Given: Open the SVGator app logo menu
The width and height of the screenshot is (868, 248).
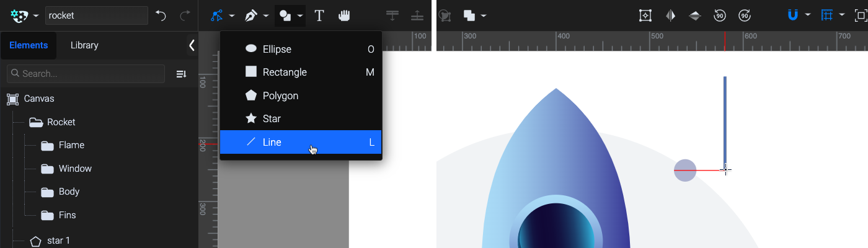Looking at the screenshot, I should (20, 15).
